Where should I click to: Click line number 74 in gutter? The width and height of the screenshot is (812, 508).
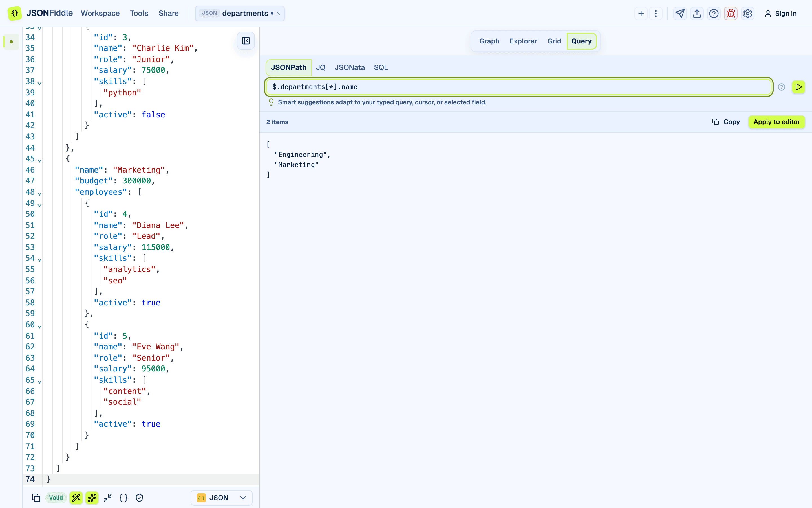click(30, 479)
